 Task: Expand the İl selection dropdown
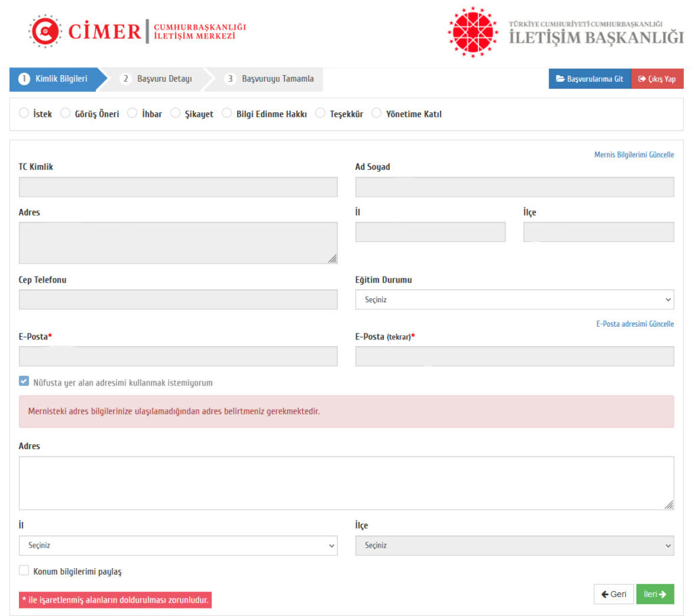[x=178, y=546]
